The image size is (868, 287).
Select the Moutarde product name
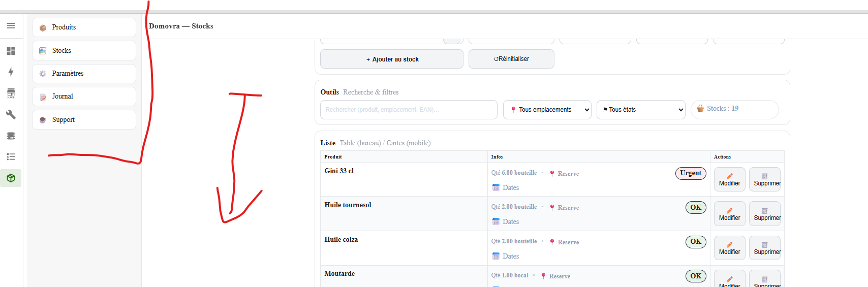339,274
